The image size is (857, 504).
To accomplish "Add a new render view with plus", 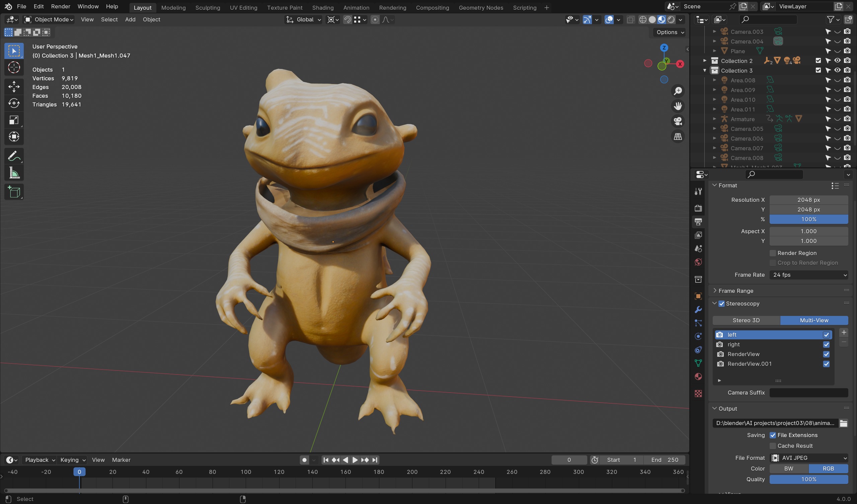I will [x=843, y=332].
